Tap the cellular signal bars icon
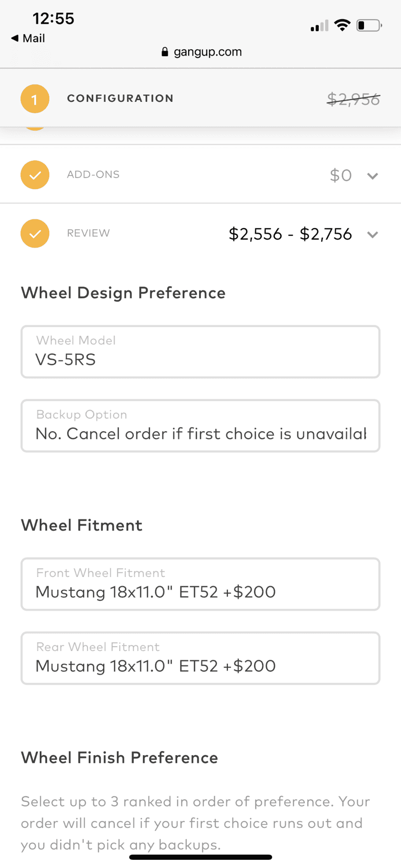The image size is (401, 868). point(319,26)
